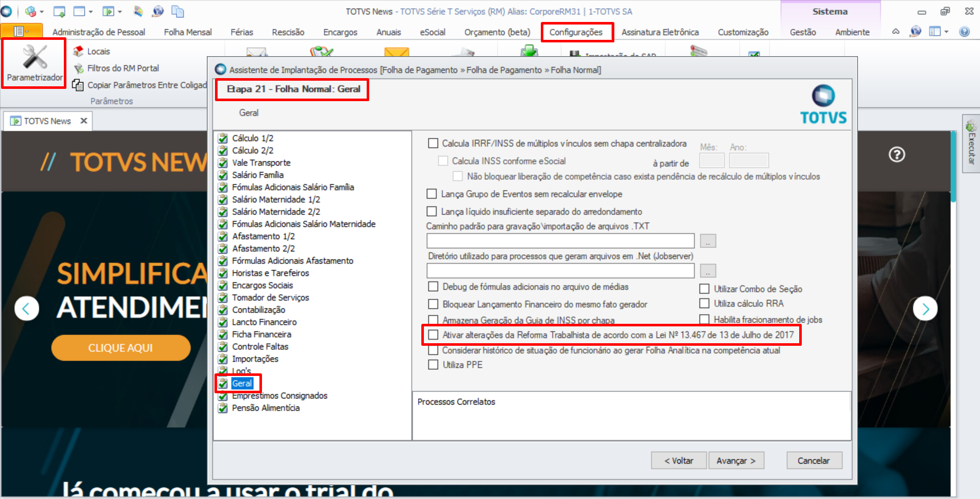Select the Pensão Alimentícia step
The image size is (980, 499).
click(x=266, y=408)
